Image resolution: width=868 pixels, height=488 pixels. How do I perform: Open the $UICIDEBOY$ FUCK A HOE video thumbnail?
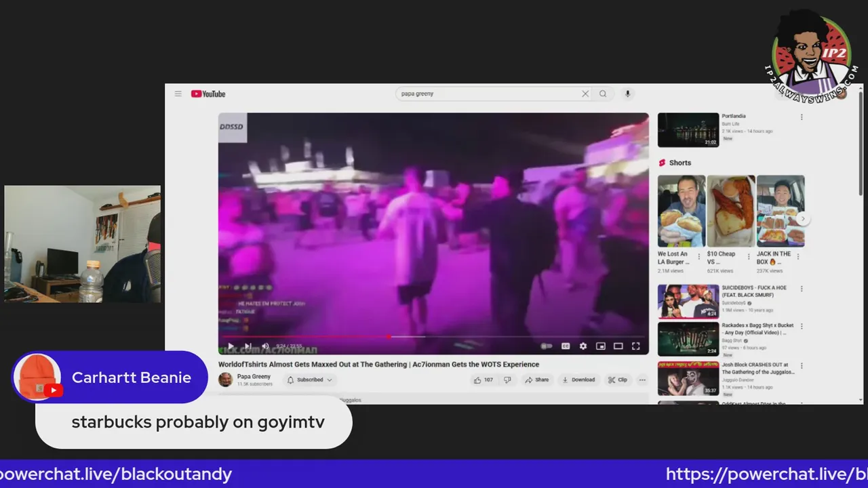pos(688,302)
